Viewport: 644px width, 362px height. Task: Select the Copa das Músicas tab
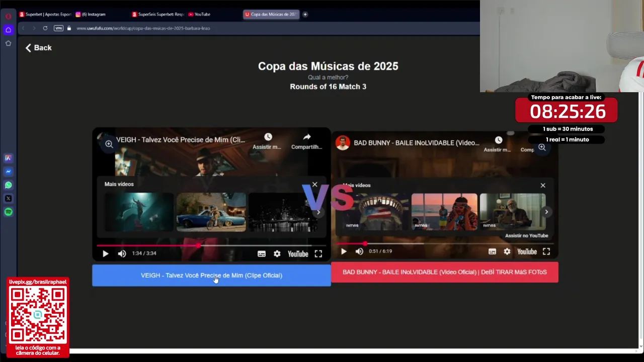pyautogui.click(x=272, y=14)
